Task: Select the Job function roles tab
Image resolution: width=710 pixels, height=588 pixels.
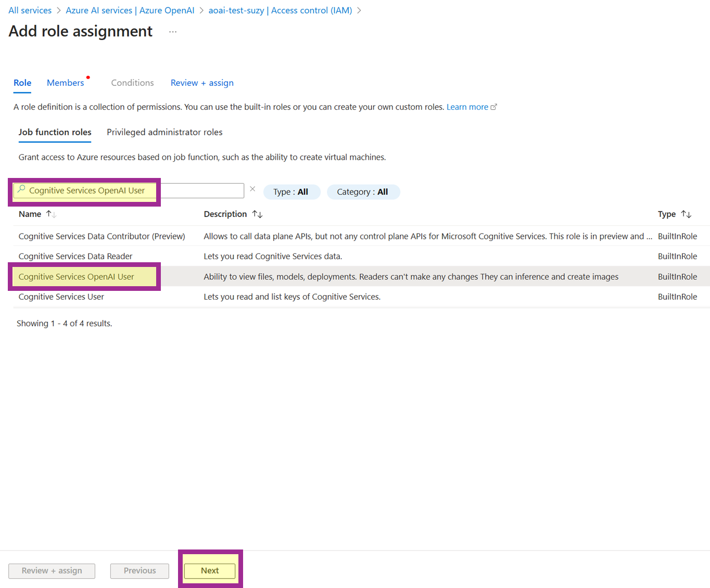Action: coord(55,132)
